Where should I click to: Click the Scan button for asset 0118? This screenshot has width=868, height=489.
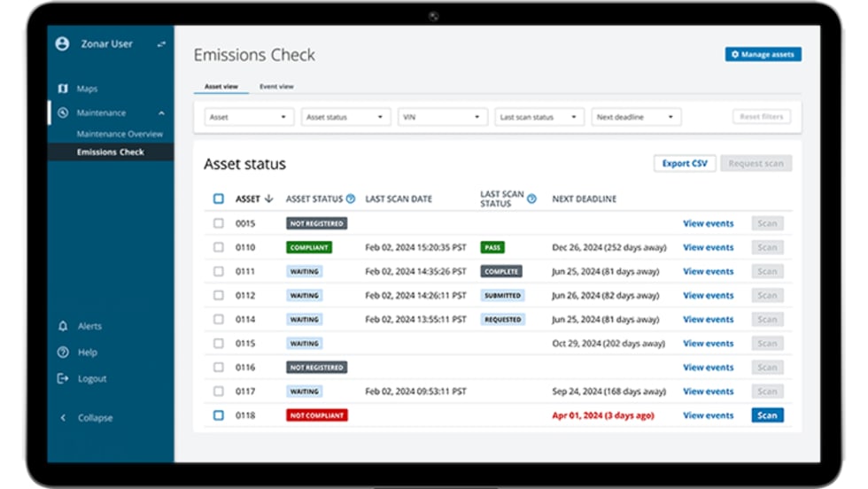point(767,415)
